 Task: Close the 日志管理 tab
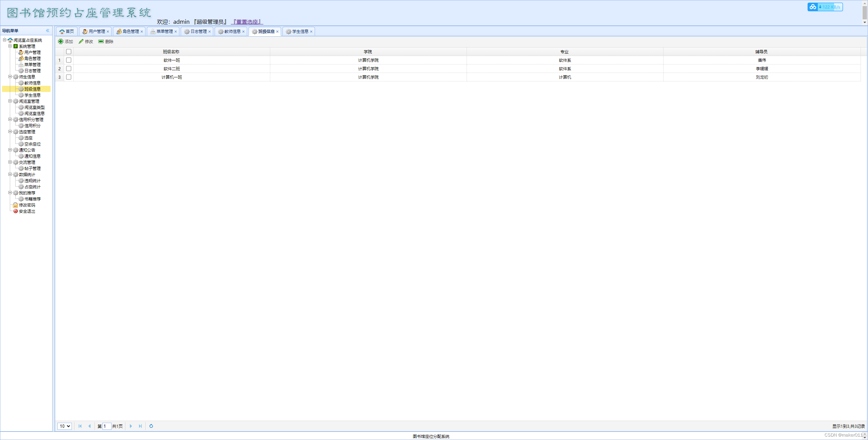(210, 32)
